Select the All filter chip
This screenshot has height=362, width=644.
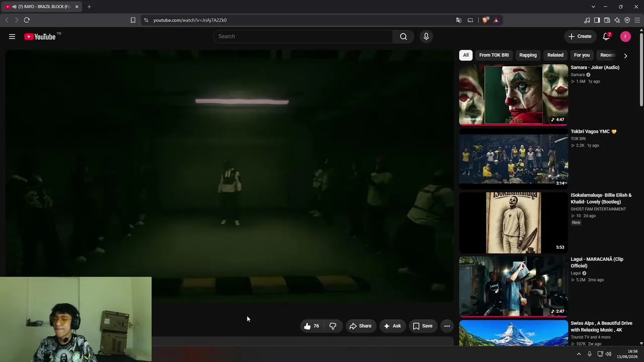(x=466, y=55)
